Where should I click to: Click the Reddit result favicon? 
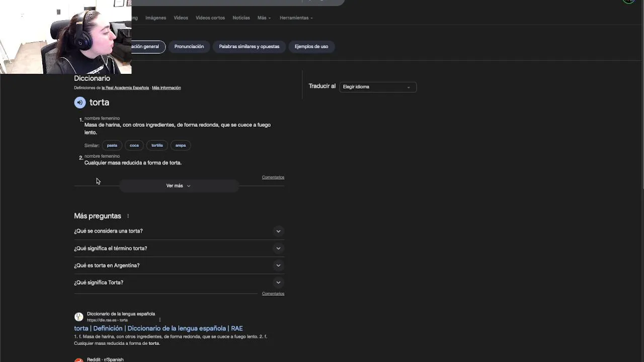tap(78, 360)
